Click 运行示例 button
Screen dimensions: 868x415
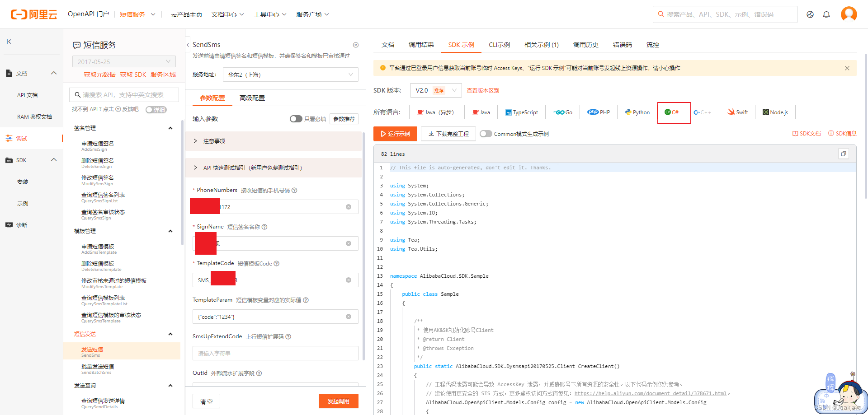click(396, 134)
